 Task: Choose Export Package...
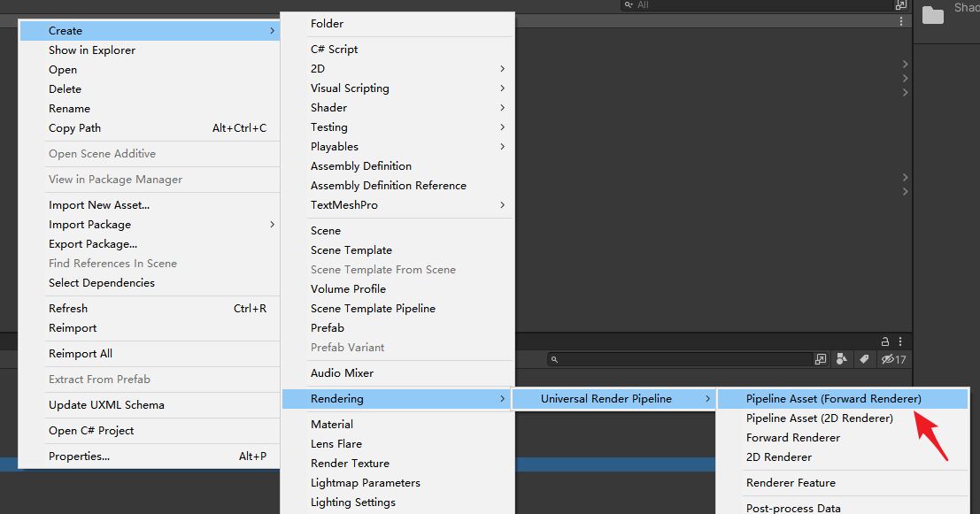[x=150, y=243]
